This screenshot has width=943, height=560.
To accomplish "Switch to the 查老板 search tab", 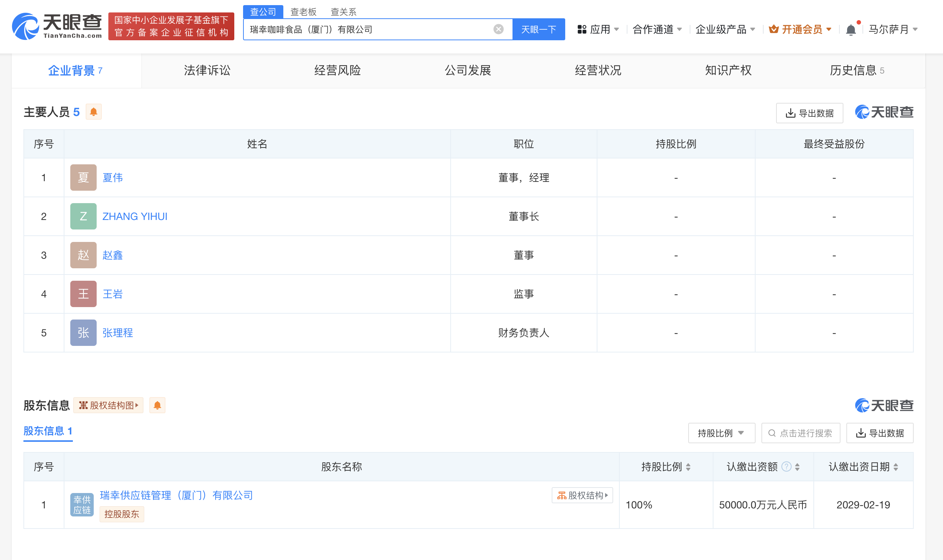I will (x=303, y=12).
